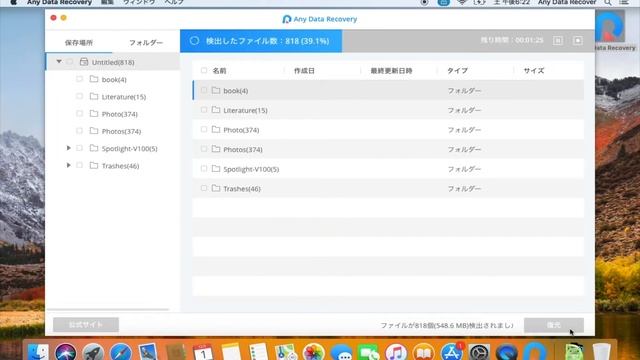The height and width of the screenshot is (360, 640).
Task: Switch to the フォルダー tab
Action: click(x=146, y=42)
